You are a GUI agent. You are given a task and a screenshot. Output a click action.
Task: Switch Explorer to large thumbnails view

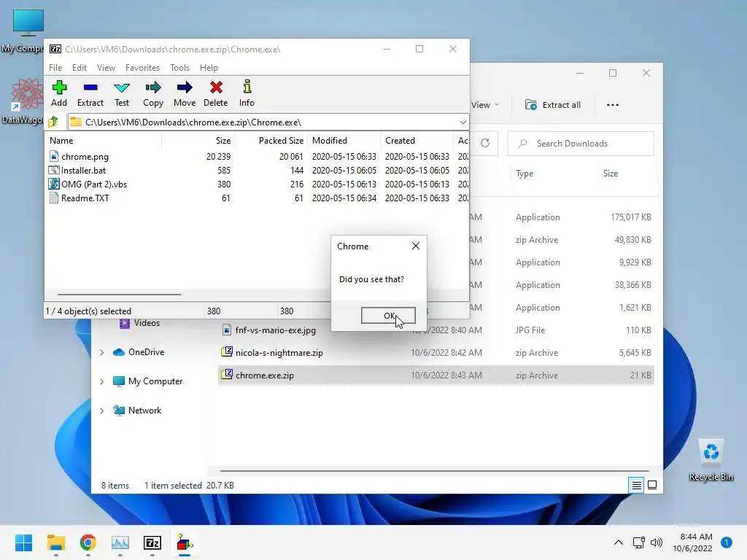[652, 485]
